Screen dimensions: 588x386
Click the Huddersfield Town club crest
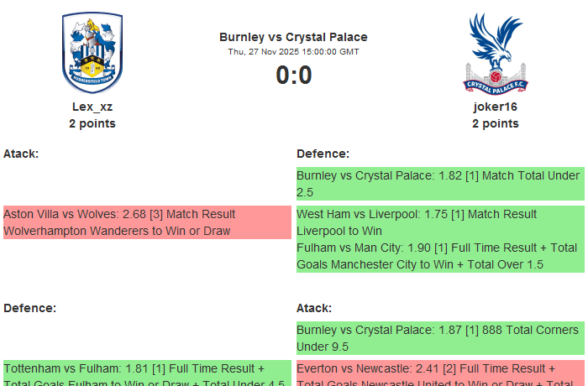click(92, 52)
